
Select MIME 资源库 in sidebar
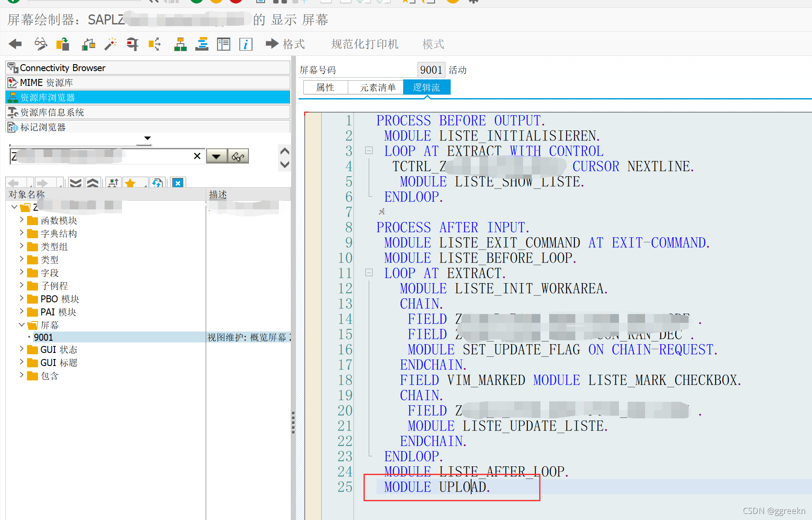point(46,82)
